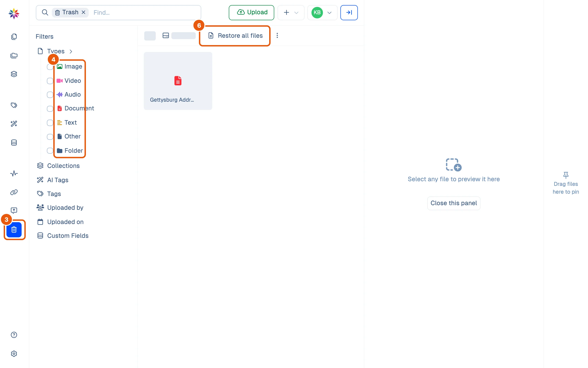Open the tags icon in sidebar

(14, 105)
